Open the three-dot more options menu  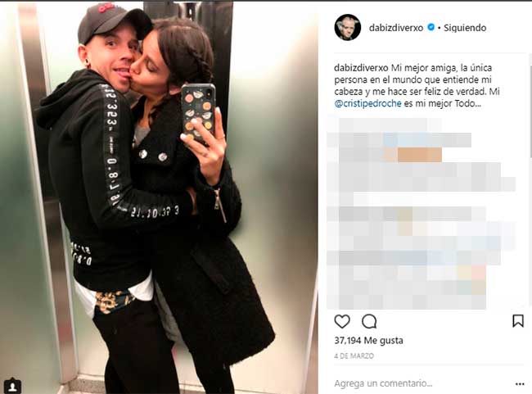coord(520,384)
